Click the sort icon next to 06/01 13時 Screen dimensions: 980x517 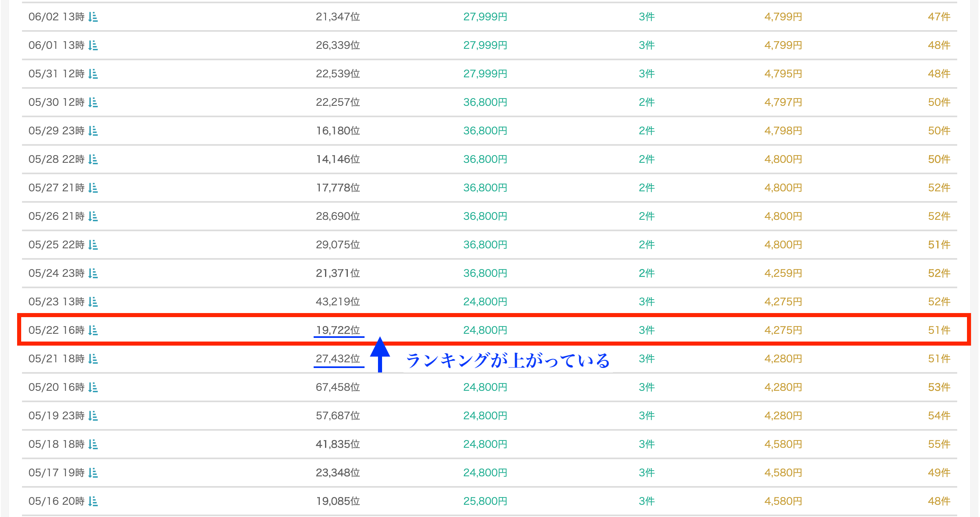pyautogui.click(x=93, y=45)
